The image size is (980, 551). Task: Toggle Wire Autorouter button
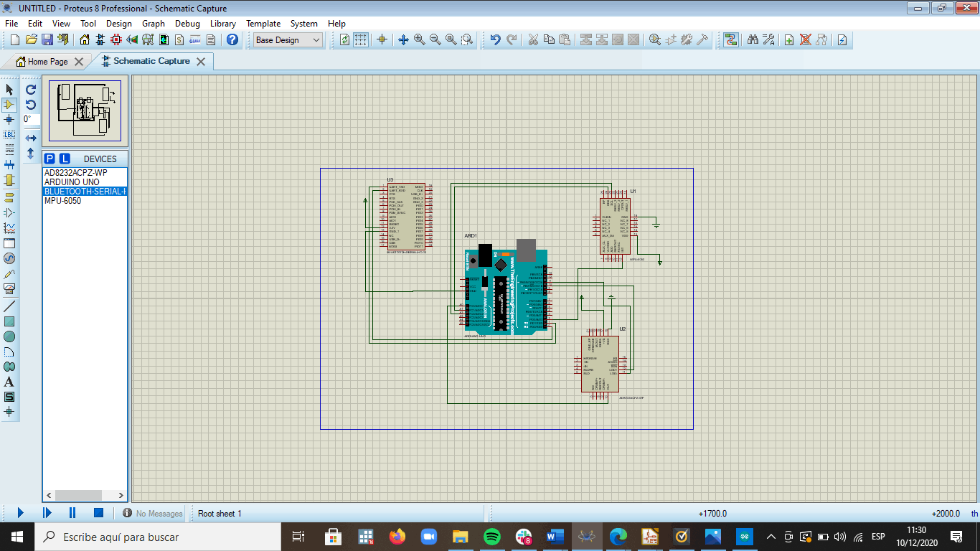coord(730,40)
